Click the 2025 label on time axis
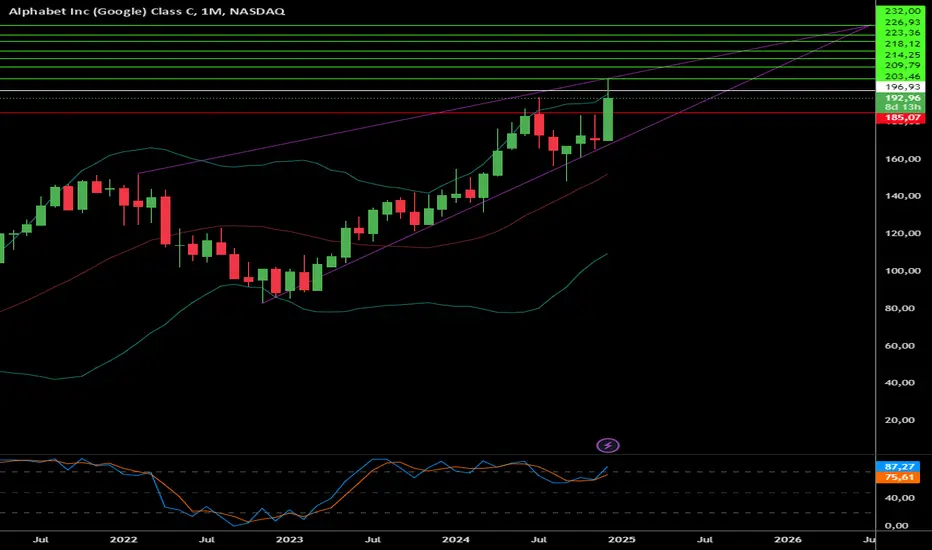The width and height of the screenshot is (932, 550). click(x=622, y=539)
